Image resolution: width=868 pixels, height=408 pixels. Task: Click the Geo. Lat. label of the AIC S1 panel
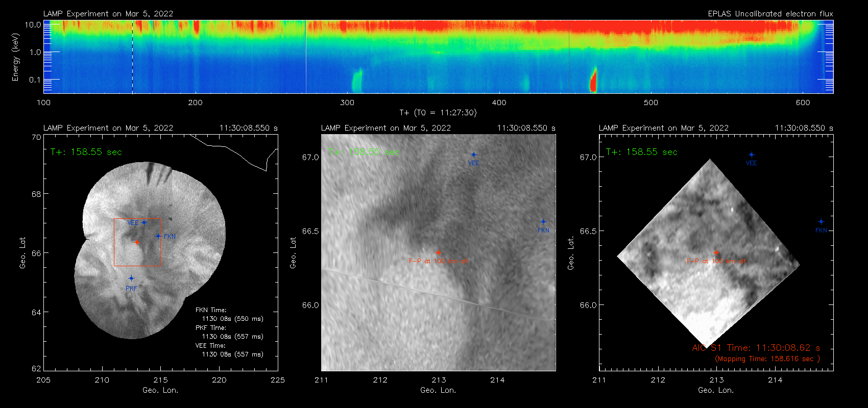tap(571, 253)
